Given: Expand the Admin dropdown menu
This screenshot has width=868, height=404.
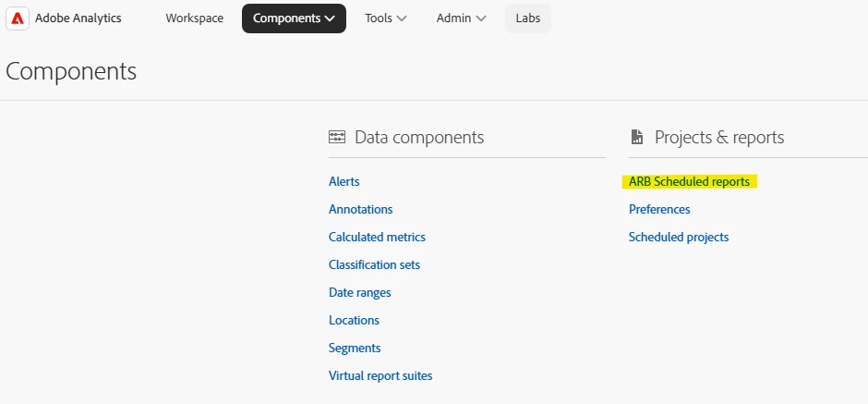Looking at the screenshot, I should pyautogui.click(x=461, y=18).
